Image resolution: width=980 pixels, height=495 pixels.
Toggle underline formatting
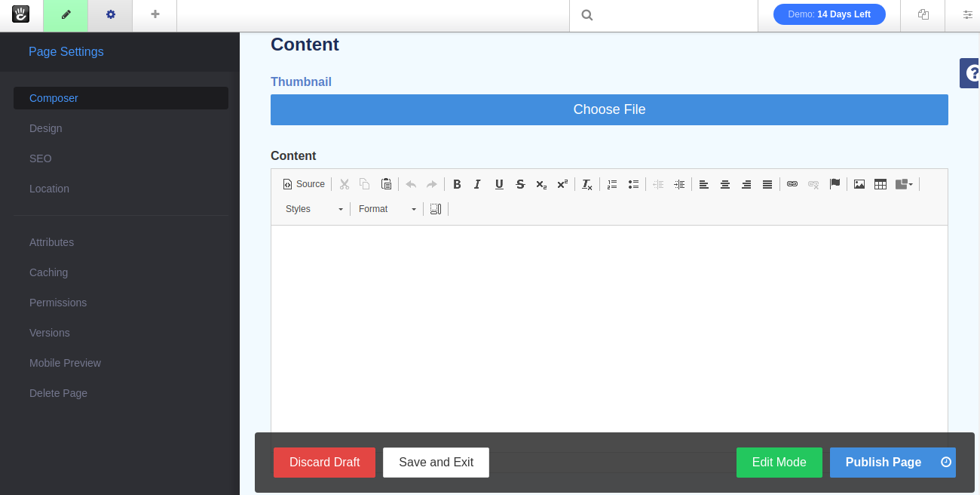tap(499, 184)
